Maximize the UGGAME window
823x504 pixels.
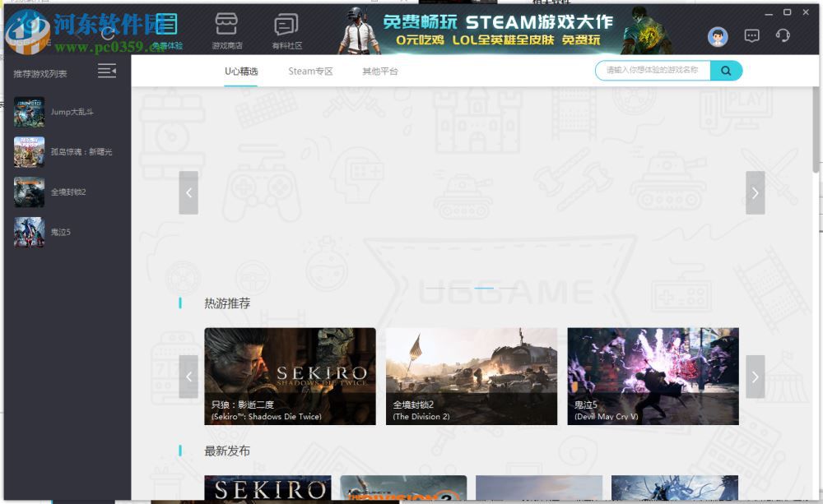788,12
